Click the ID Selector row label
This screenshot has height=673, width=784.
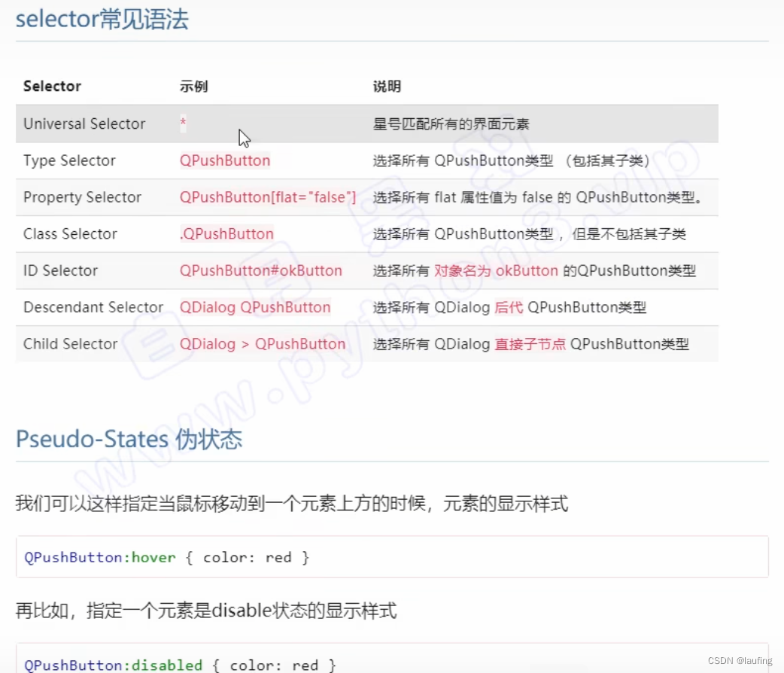[60, 270]
